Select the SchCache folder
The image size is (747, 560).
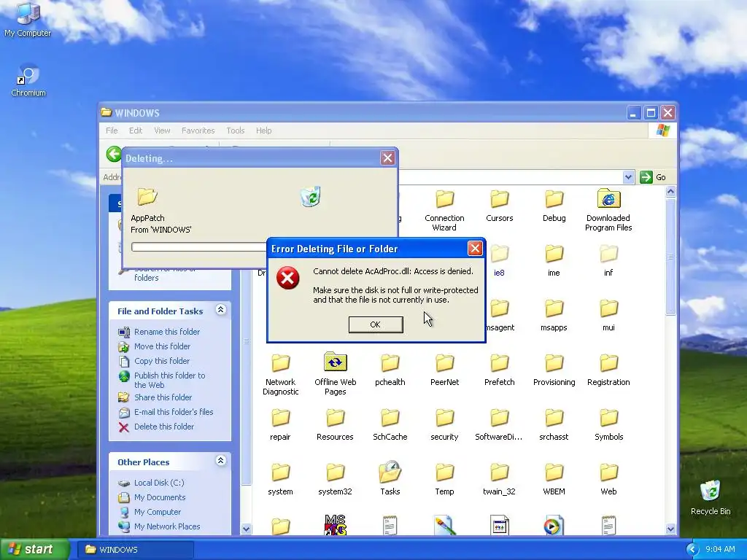[390, 425]
